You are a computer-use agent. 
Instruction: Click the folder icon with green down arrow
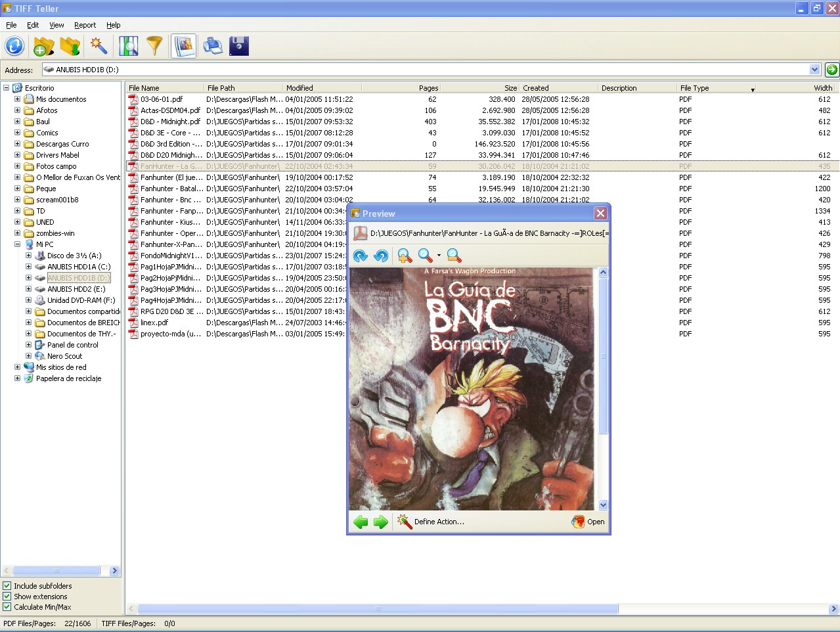click(x=70, y=46)
